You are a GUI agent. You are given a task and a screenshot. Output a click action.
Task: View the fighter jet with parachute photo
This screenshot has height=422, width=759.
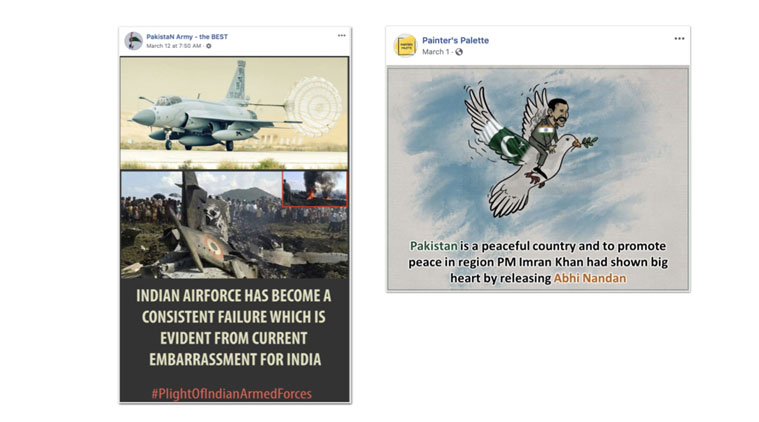click(x=234, y=112)
